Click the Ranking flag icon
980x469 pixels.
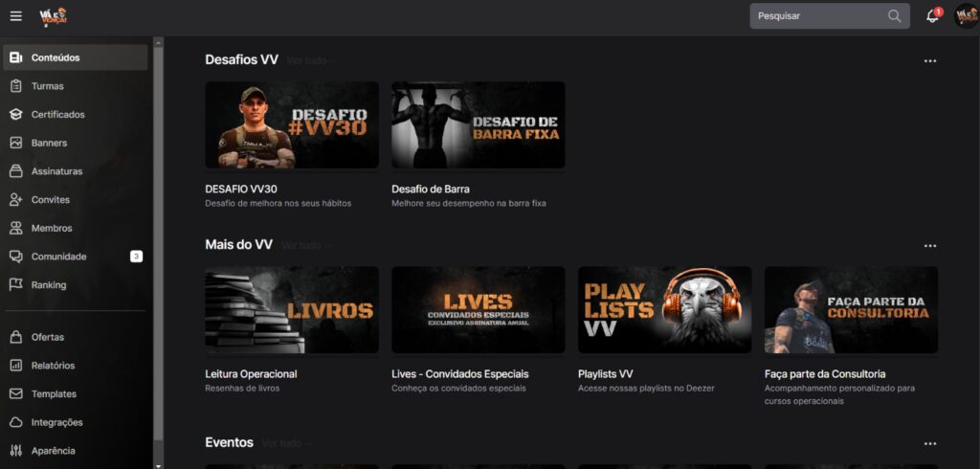15,285
